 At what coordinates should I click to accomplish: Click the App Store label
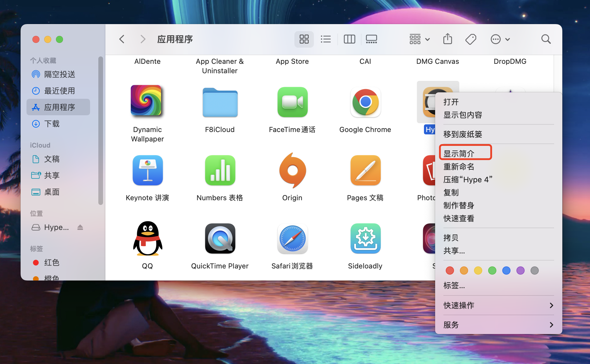click(292, 61)
